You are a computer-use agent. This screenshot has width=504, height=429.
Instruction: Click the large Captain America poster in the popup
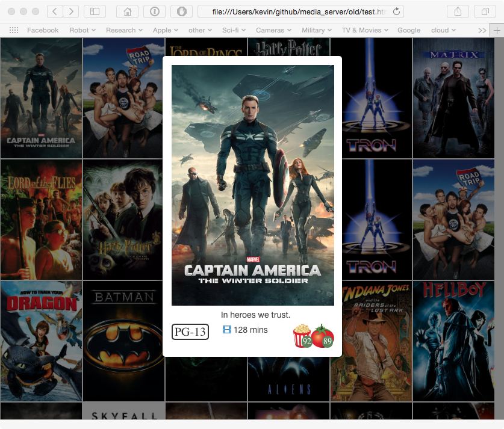[x=253, y=185]
